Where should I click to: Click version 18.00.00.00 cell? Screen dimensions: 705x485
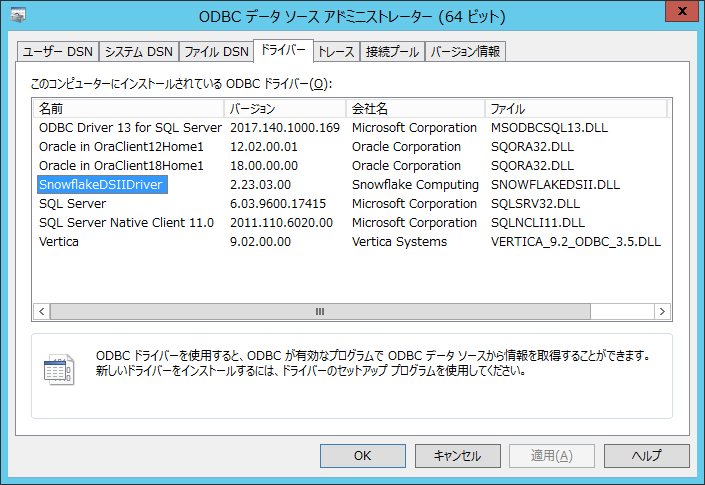(x=264, y=165)
